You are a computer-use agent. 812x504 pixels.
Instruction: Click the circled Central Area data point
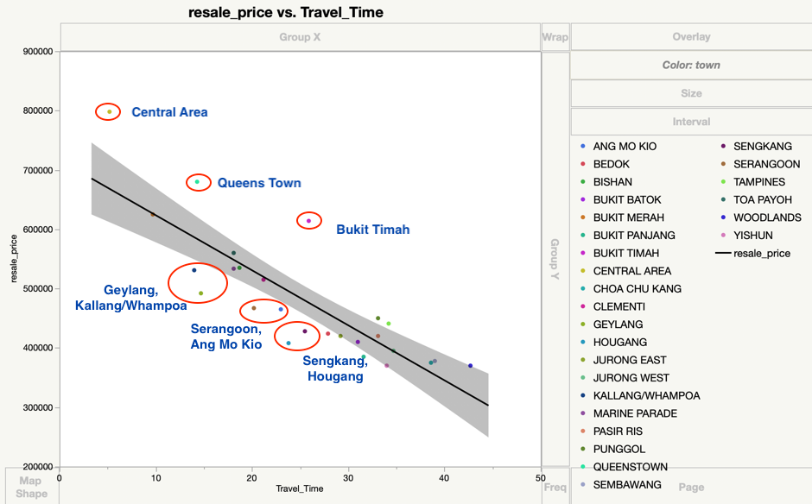109,111
